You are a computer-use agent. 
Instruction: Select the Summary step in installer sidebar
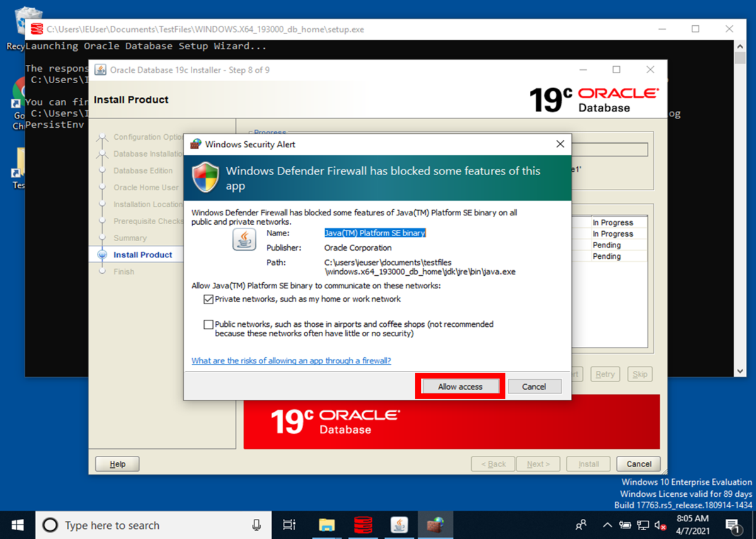[131, 238]
